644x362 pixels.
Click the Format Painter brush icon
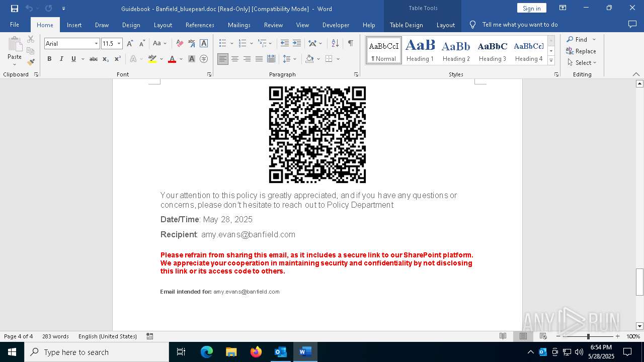tap(31, 62)
